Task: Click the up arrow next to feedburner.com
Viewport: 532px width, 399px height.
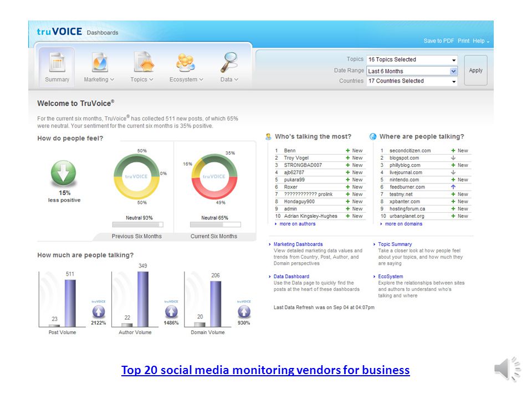Action: 453,187
